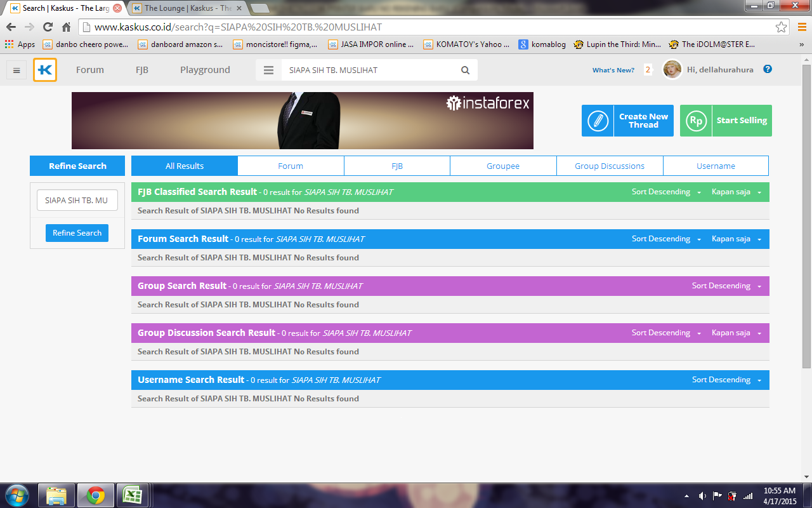
Task: Open Forum Search Sort Descending dropdown
Action: 666,239
